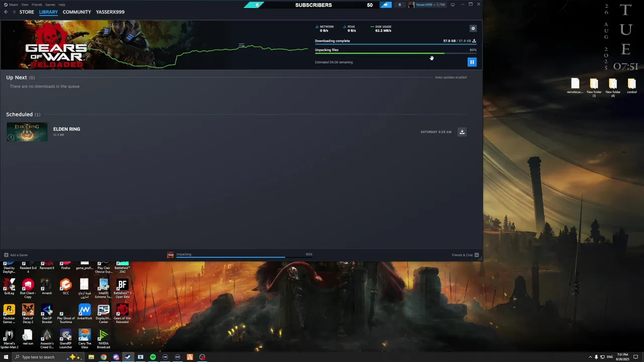The height and width of the screenshot is (362, 644).
Task: Open the View menu
Action: 25,5
